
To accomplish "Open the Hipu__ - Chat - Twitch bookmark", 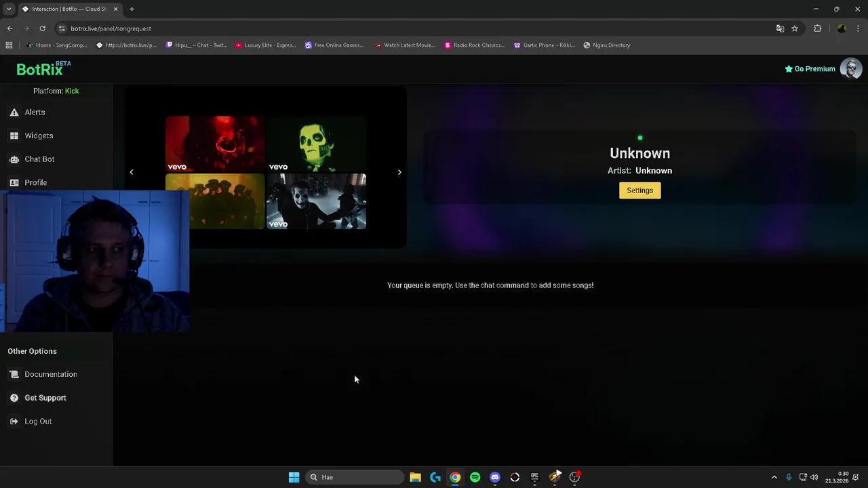I will [x=197, y=45].
